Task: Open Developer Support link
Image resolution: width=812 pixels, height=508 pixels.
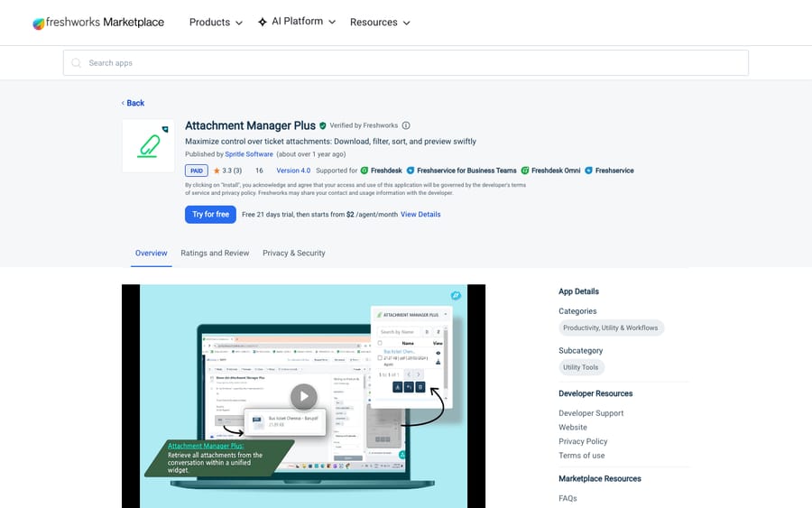Action: [x=591, y=413]
